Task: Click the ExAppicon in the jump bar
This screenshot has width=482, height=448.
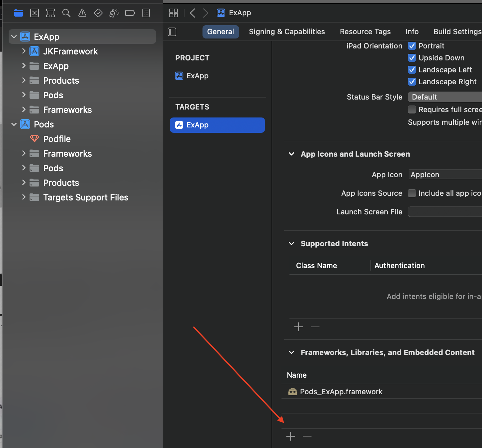Action: [x=221, y=13]
